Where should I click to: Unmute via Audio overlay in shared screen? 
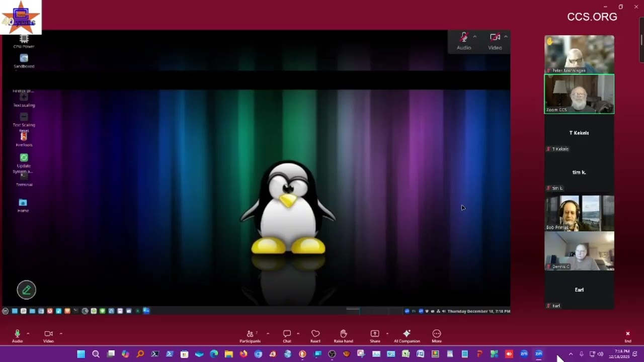pos(464,41)
